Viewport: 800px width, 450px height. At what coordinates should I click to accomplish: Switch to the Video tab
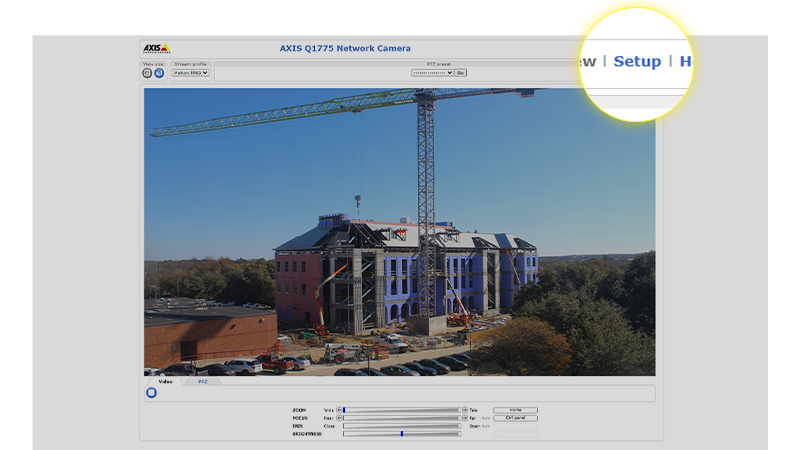pyautogui.click(x=165, y=381)
